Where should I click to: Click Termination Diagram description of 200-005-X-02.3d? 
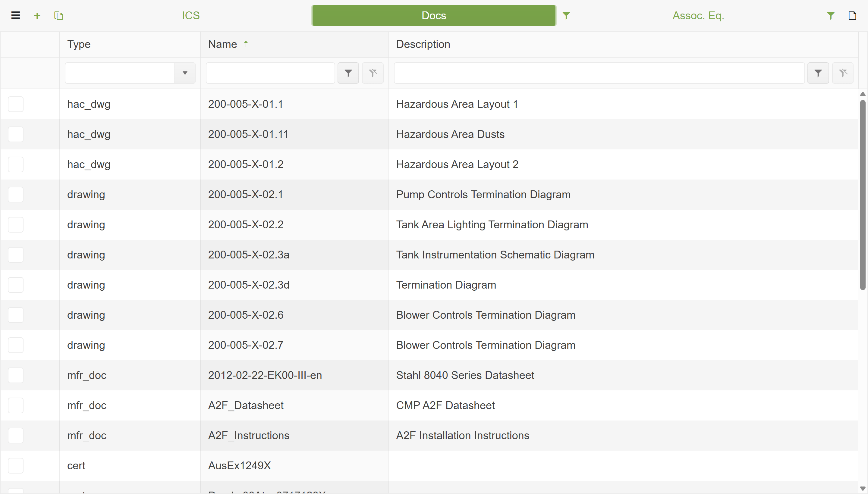pos(446,285)
